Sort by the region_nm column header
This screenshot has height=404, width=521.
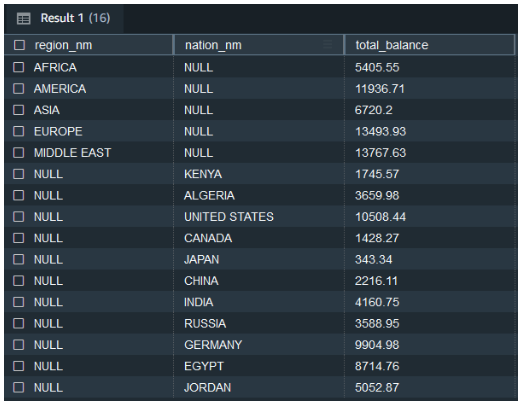[x=63, y=45]
